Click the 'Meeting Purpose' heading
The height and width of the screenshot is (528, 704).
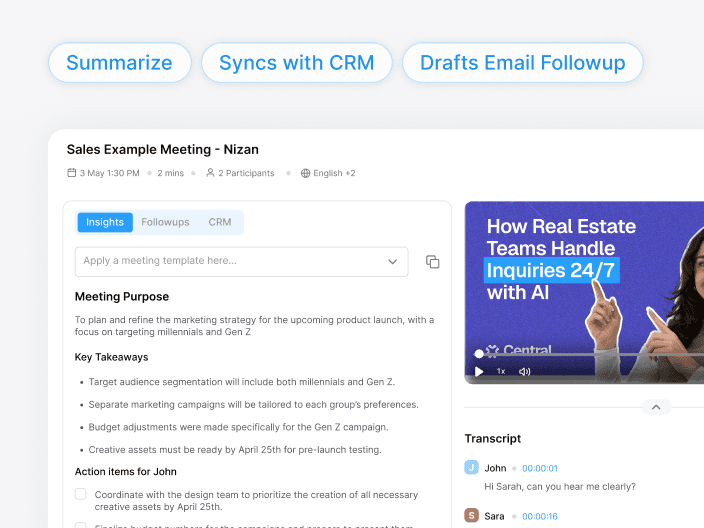[122, 297]
